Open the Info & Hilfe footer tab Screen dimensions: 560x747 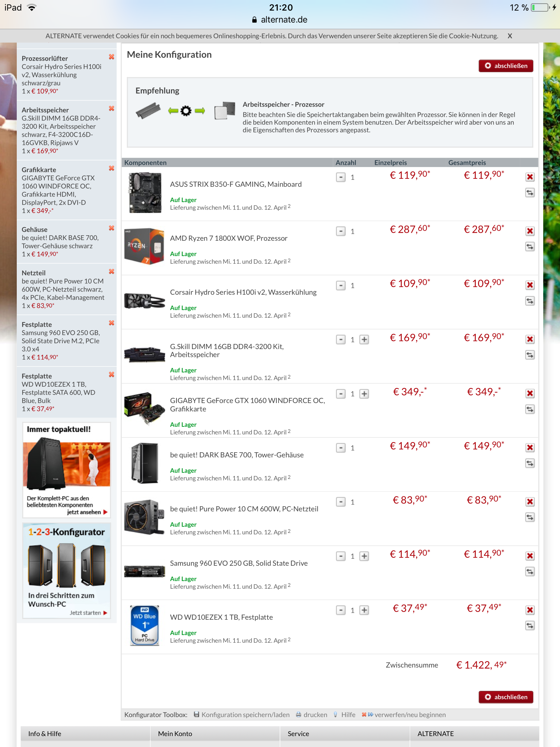click(85, 734)
